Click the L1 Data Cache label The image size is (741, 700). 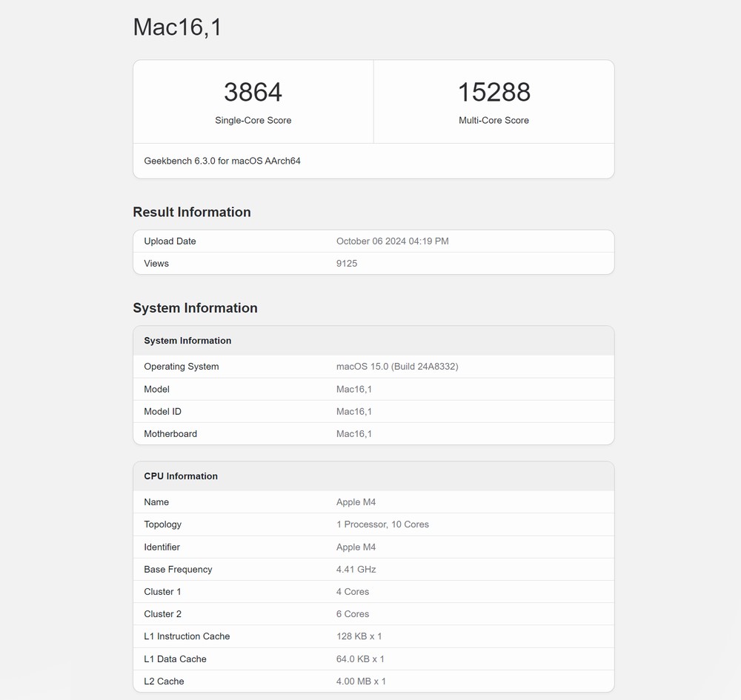pos(176,659)
